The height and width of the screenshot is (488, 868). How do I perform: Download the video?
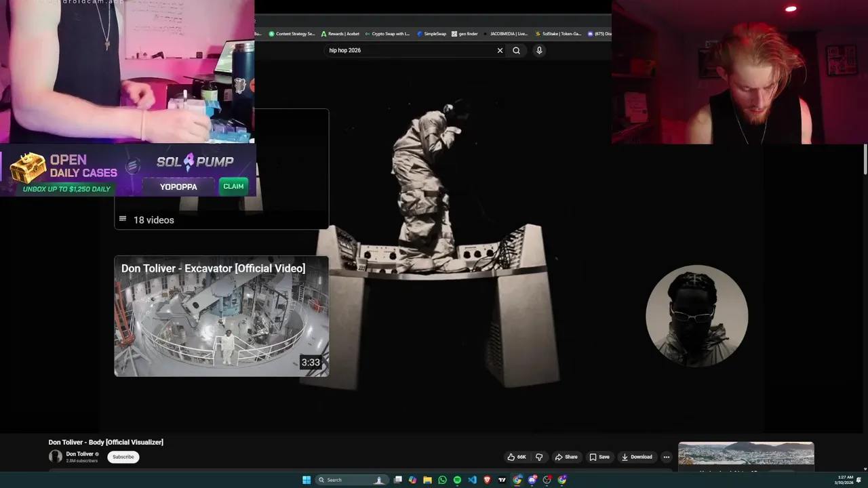(637, 457)
